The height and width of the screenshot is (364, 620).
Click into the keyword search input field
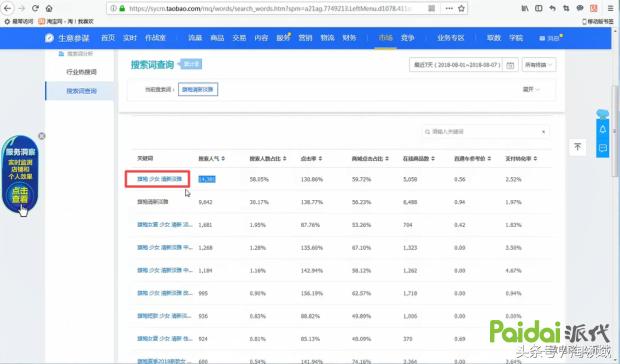pos(486,132)
